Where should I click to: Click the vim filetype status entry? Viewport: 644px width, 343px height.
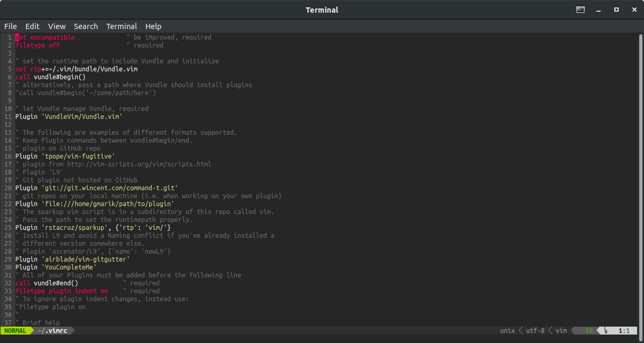pos(561,331)
